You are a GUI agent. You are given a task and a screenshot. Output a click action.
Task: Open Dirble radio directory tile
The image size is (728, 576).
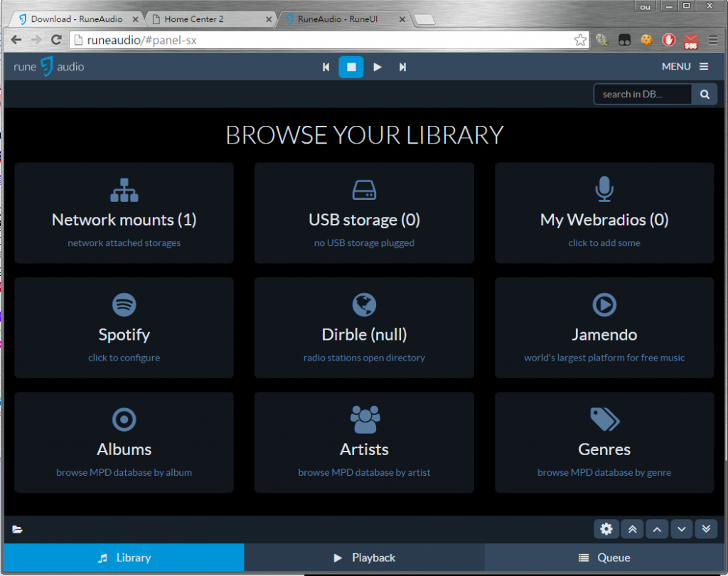click(364, 328)
